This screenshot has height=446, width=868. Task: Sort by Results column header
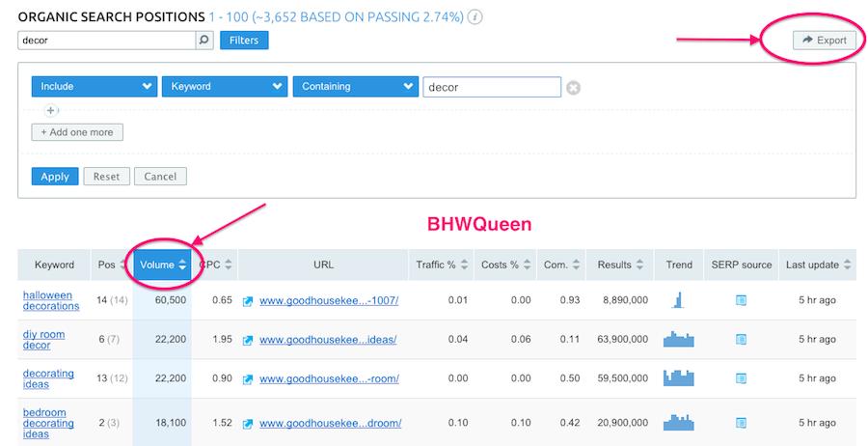[619, 265]
